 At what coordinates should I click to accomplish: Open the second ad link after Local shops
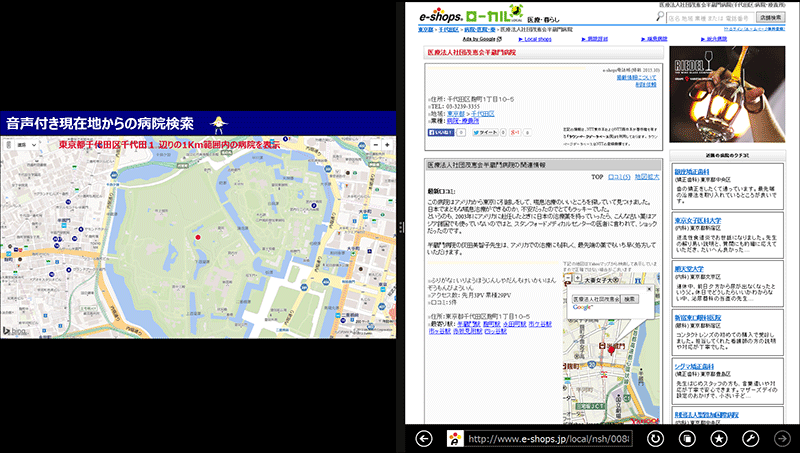point(594,39)
